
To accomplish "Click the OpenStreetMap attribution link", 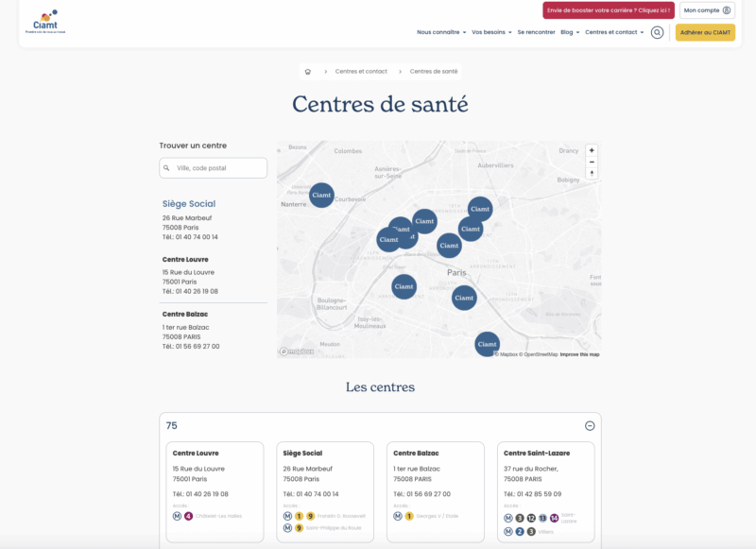I will 538,354.
